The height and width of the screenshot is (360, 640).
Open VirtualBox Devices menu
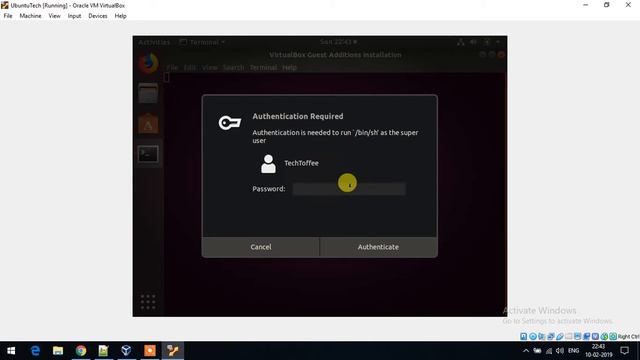pos(98,16)
